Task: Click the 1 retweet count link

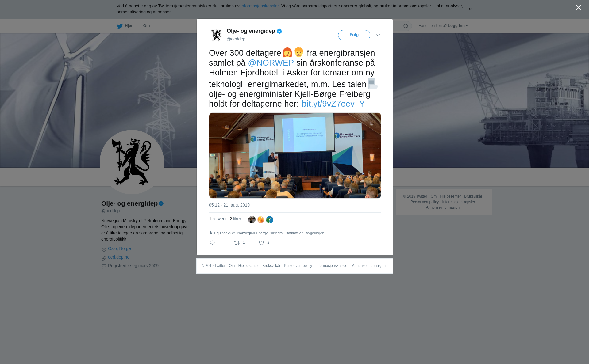Action: pyautogui.click(x=218, y=219)
